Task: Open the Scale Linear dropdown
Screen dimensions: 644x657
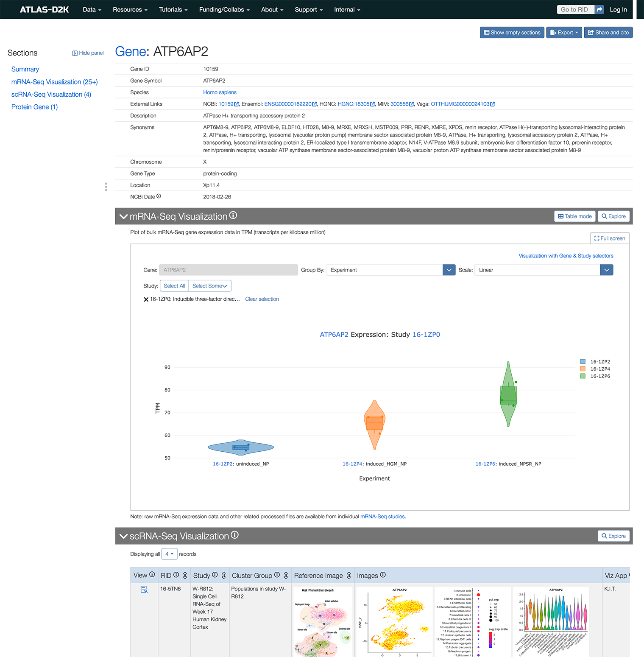Action: pos(544,270)
